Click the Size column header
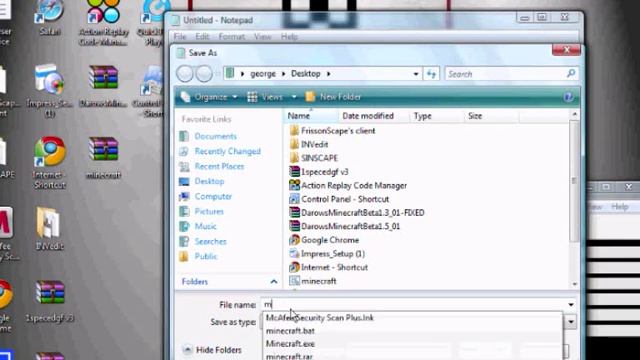 pos(491,116)
